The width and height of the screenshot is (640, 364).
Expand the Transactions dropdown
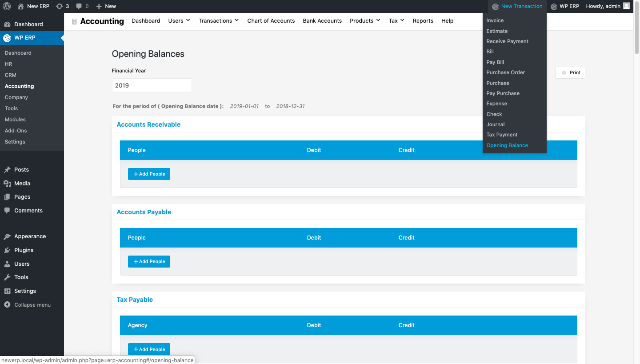pyautogui.click(x=218, y=20)
